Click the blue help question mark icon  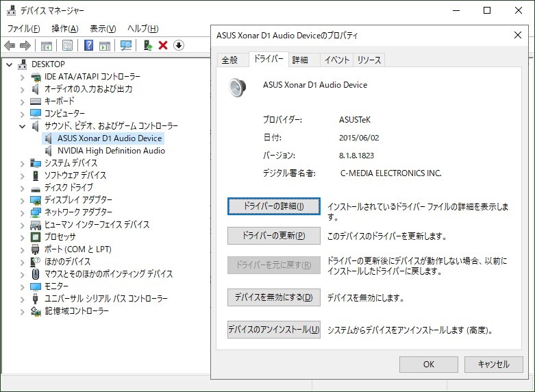pyautogui.click(x=88, y=45)
